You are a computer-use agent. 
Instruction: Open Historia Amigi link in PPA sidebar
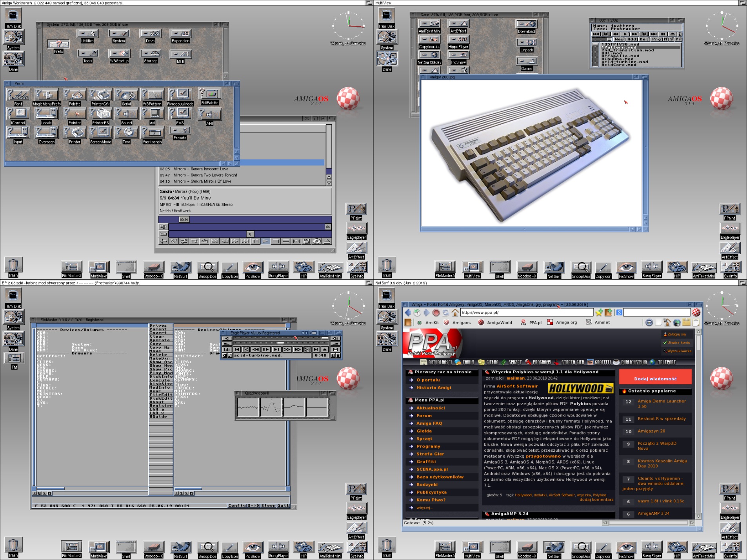[x=434, y=387]
